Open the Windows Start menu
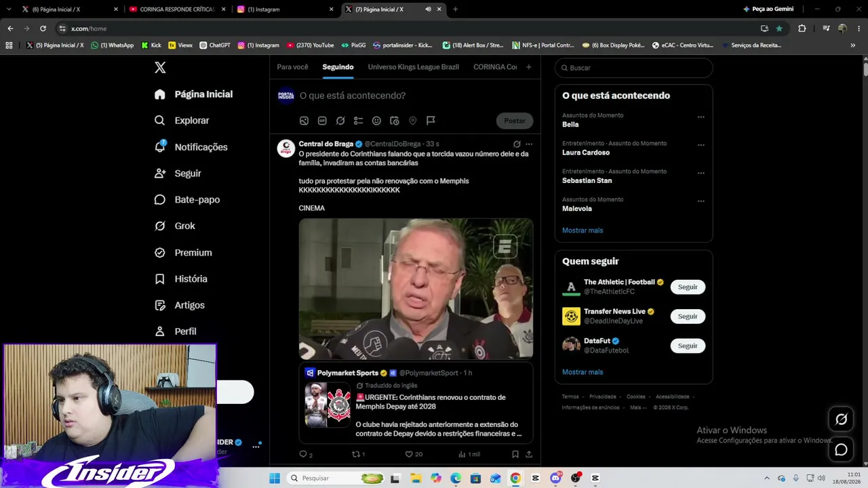This screenshot has width=868, height=488. [x=275, y=479]
